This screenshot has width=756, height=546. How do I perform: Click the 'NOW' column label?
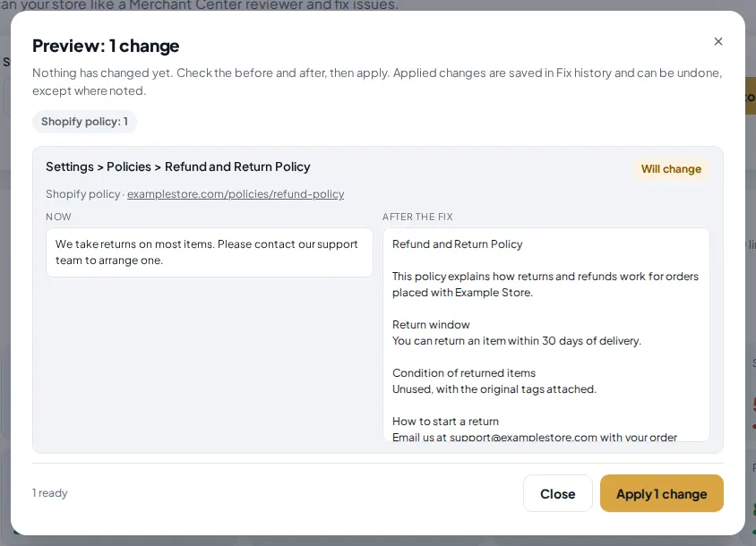[58, 217]
